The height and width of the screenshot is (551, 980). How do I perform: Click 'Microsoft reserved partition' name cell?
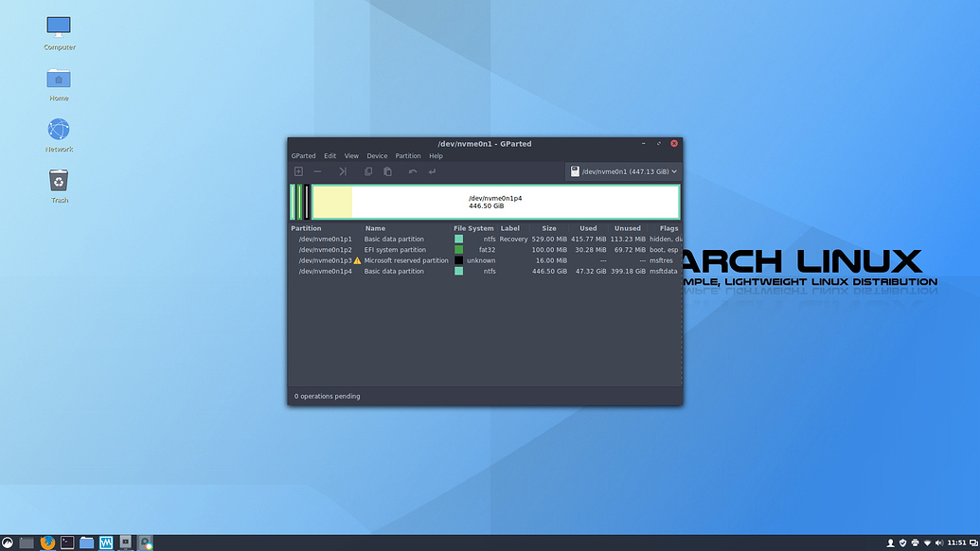(x=406, y=260)
